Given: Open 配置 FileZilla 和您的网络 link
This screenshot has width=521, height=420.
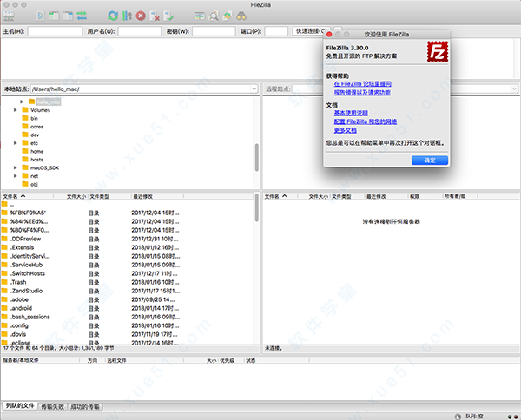Looking at the screenshot, I should tap(366, 121).
